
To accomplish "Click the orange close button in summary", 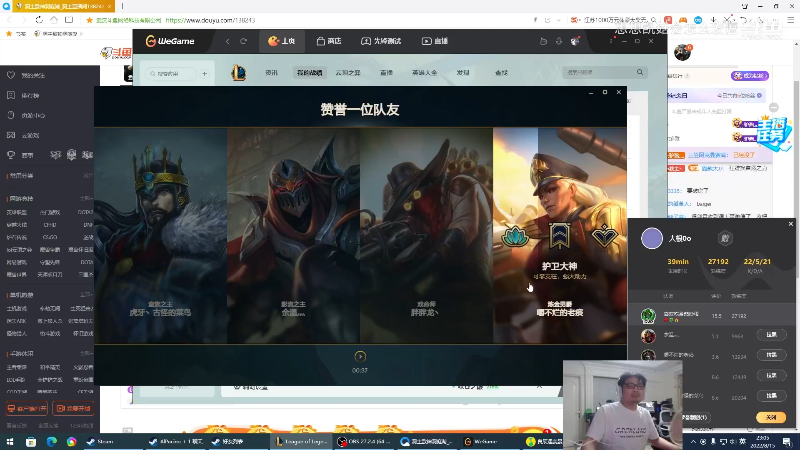I will [771, 417].
